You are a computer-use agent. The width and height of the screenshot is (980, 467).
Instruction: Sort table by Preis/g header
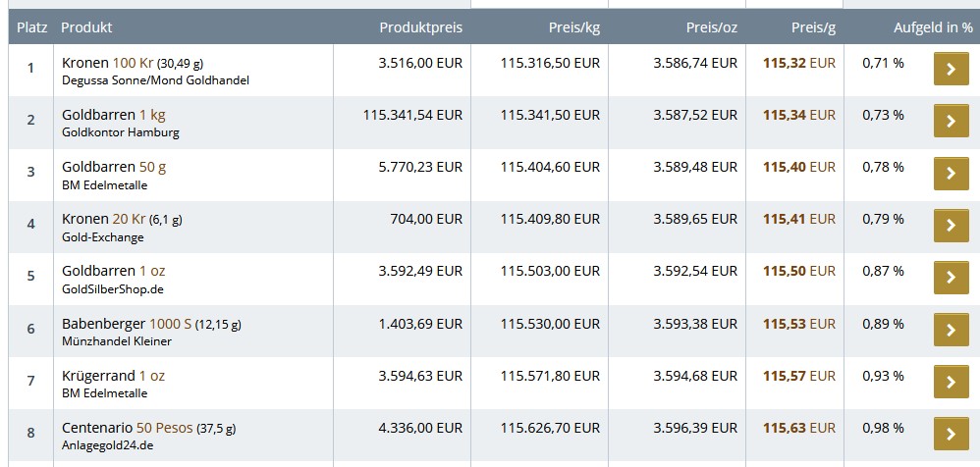(x=813, y=27)
